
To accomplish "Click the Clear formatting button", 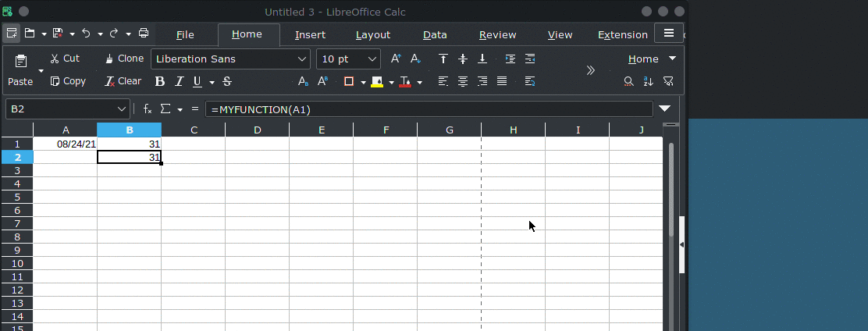I will 123,81.
